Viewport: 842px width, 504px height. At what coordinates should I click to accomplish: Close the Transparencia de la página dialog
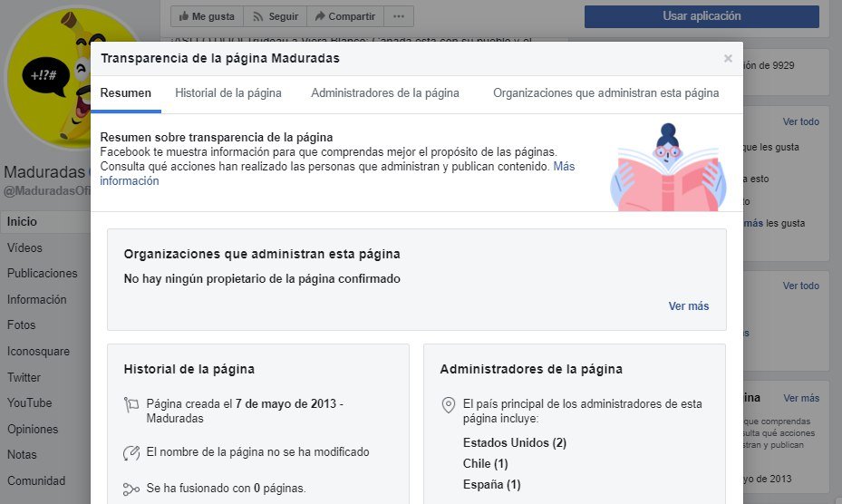(728, 58)
